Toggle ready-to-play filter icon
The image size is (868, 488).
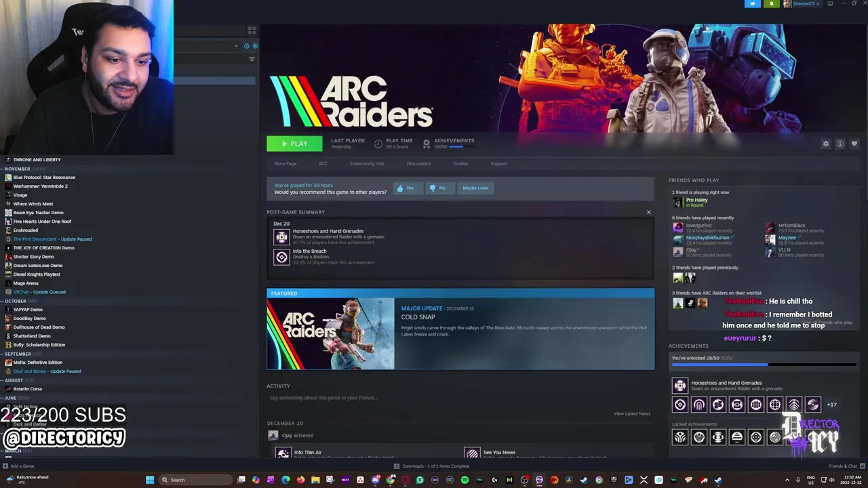click(x=255, y=46)
